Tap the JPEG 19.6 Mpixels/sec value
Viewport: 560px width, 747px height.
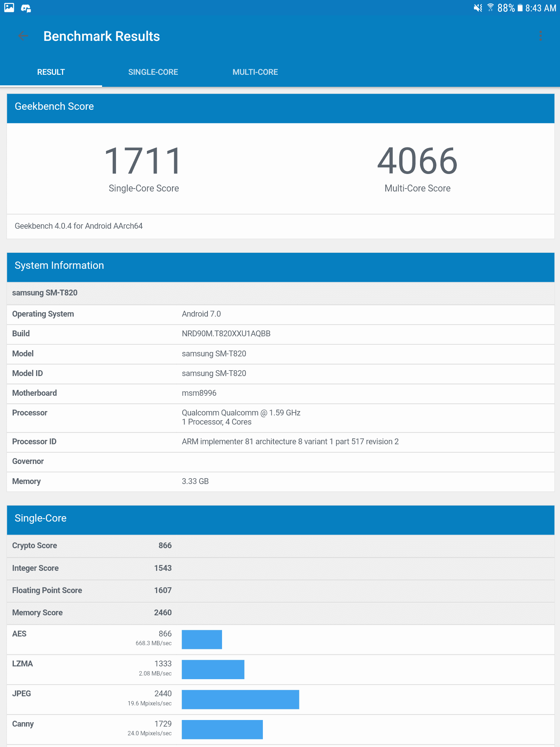tap(149, 704)
